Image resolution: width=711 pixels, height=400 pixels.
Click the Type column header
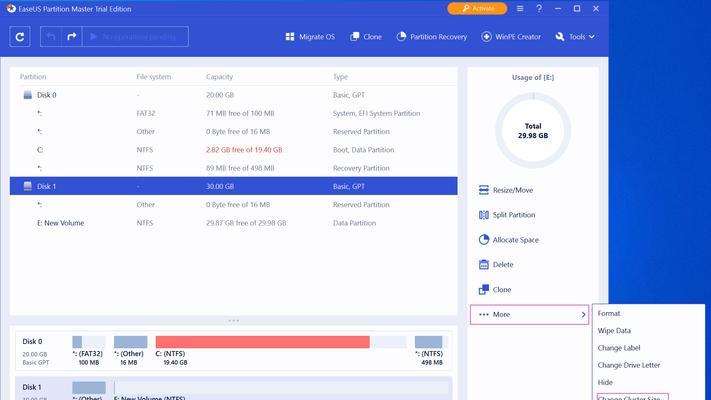pyautogui.click(x=340, y=77)
